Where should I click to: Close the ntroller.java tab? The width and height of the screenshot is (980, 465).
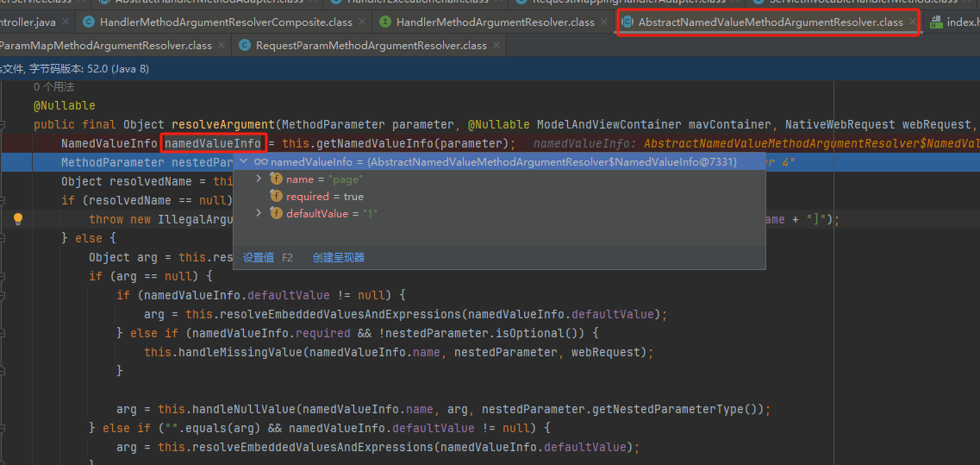click(x=66, y=22)
